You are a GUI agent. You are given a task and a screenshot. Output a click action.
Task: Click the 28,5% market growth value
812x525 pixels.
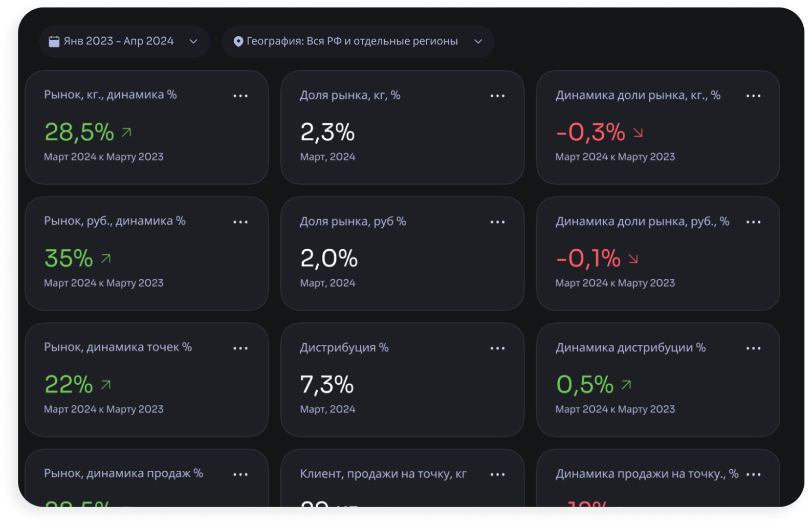pos(79,133)
